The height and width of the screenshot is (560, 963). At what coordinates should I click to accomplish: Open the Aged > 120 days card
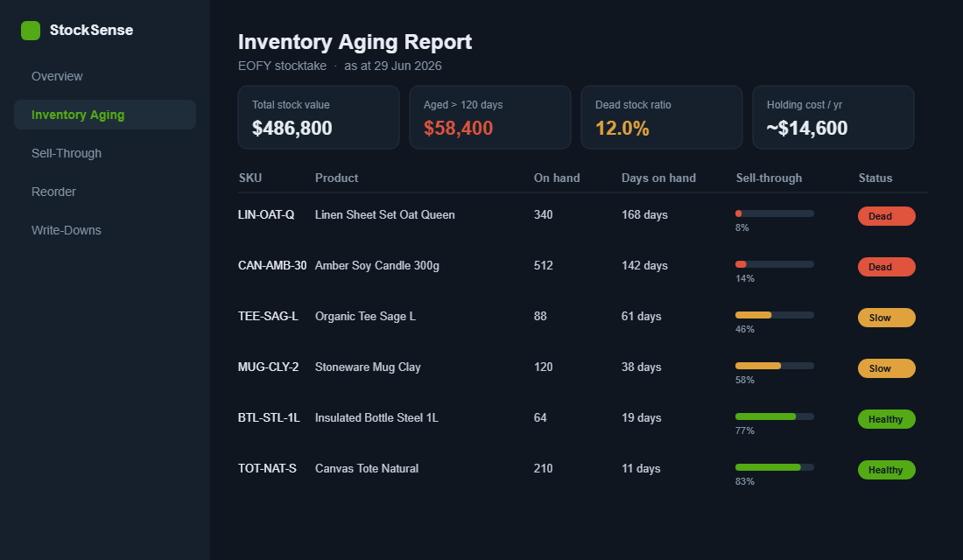coord(490,117)
